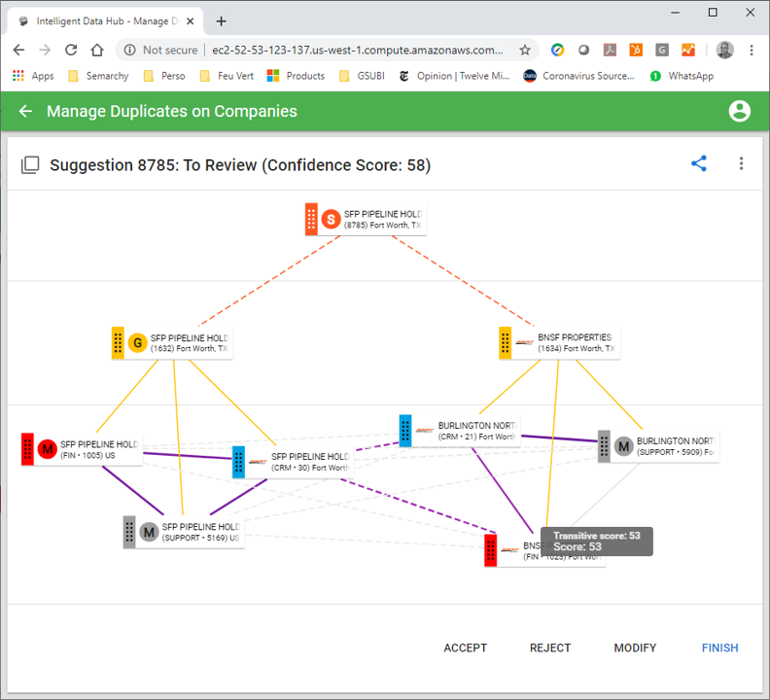Open the suggestion's three-dot more menu
Screen dimensions: 770x700
pos(741,163)
